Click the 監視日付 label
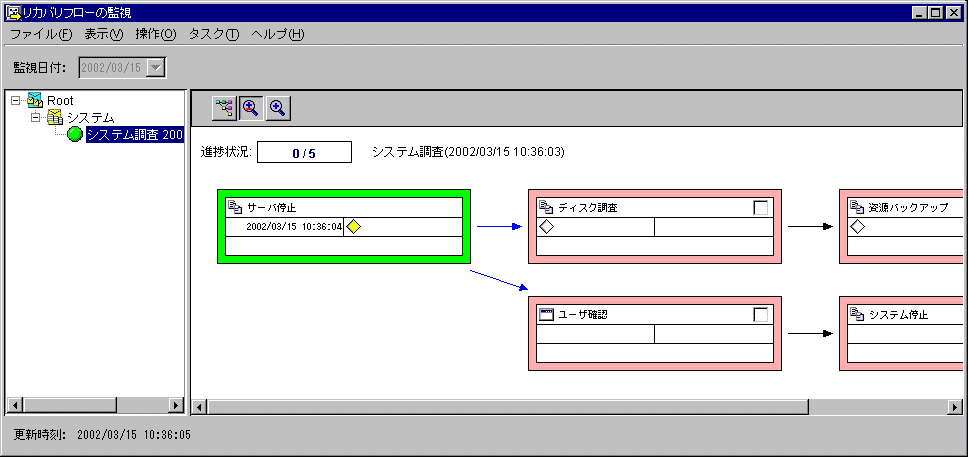 tap(40, 68)
